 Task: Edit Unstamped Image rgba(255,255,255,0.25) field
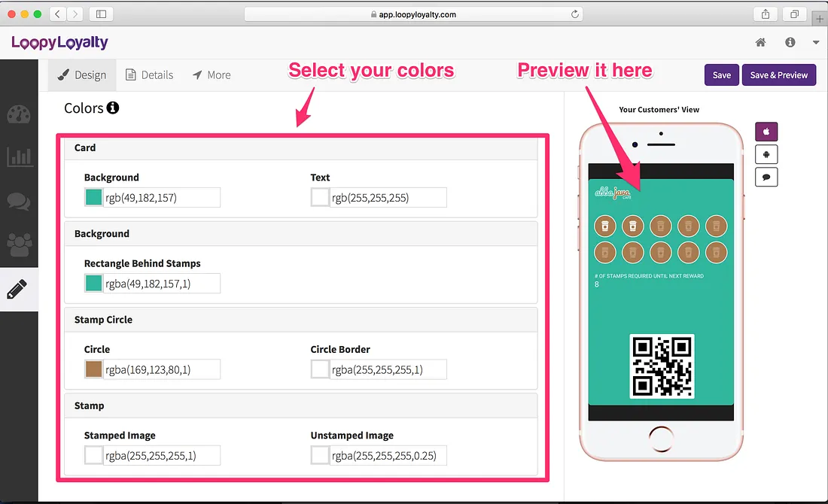[388, 455]
